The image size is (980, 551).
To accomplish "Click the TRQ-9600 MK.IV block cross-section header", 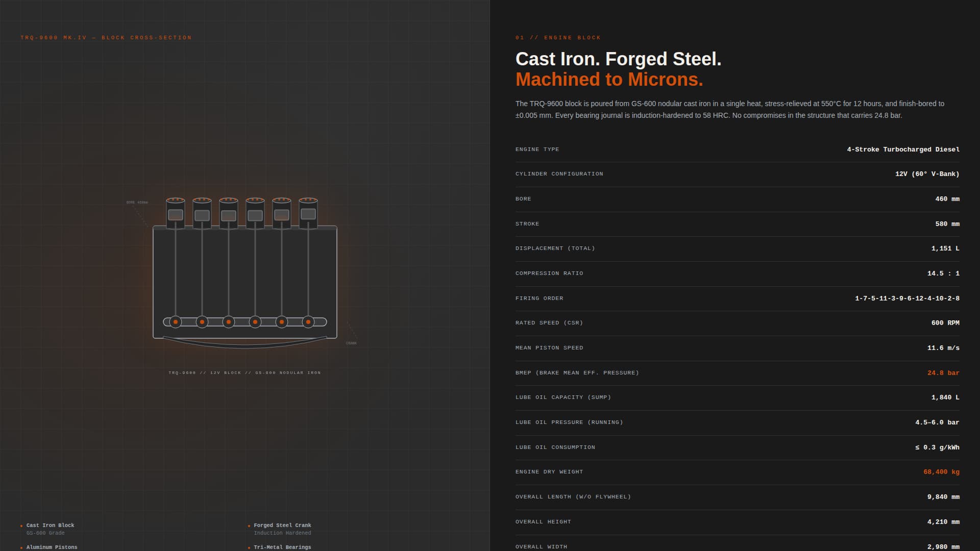I will pos(106,38).
